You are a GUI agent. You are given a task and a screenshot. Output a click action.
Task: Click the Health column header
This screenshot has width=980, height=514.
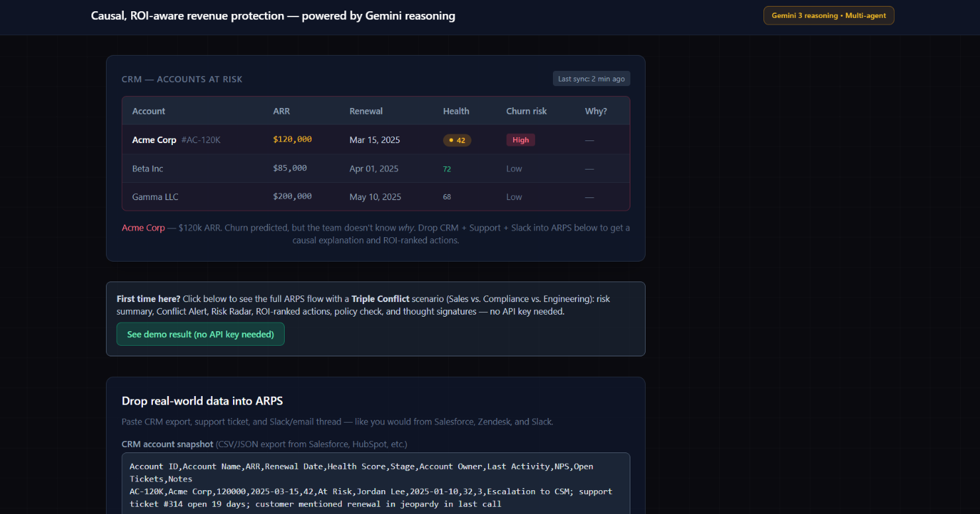coord(456,111)
